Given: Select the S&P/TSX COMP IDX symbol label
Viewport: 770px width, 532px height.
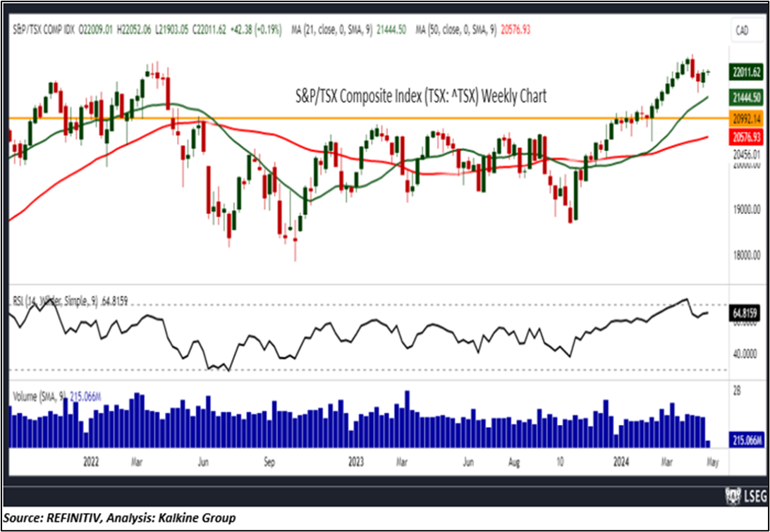Looking at the screenshot, I should (x=44, y=30).
